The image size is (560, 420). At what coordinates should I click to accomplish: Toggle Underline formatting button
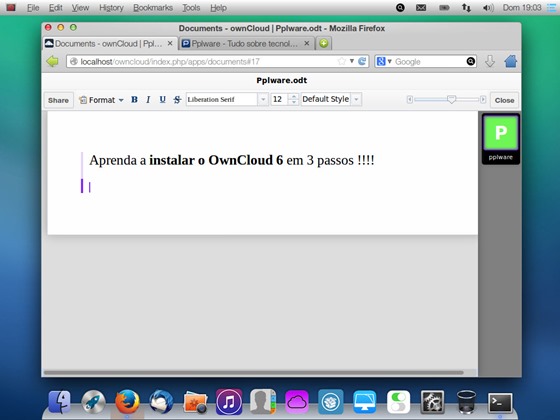(x=162, y=100)
